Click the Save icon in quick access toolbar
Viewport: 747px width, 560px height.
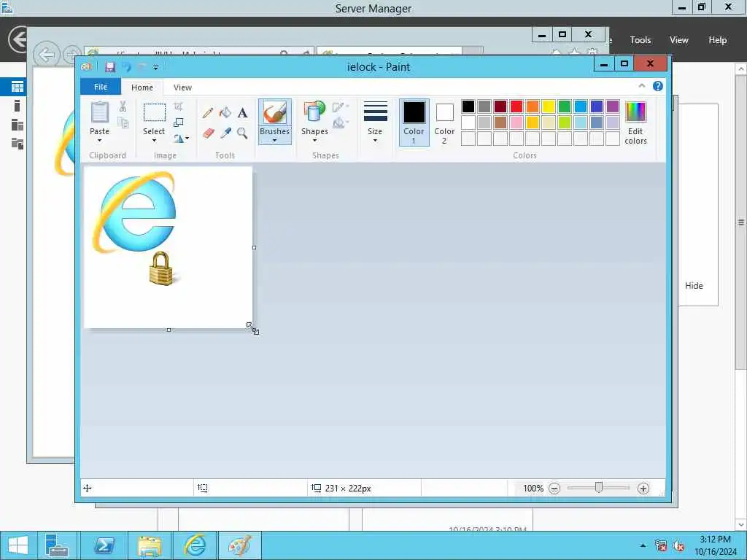(x=110, y=67)
